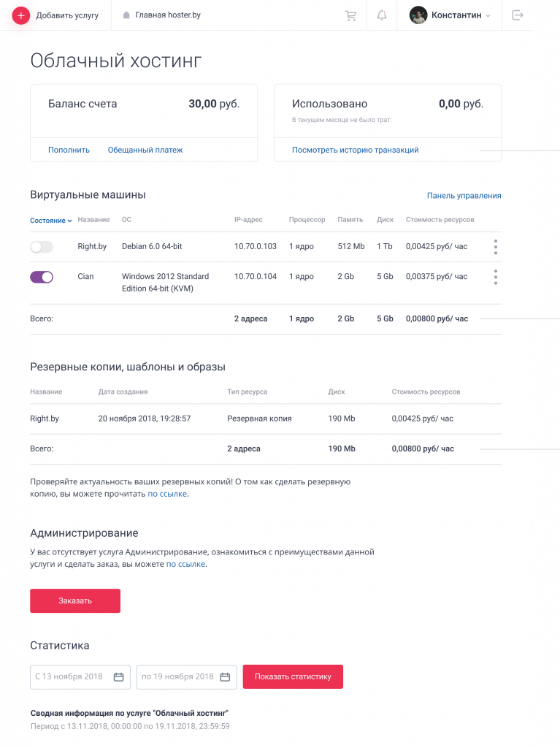Open three-dot menu for Right.by machine
Screen dimensions: 560x748
(496, 247)
